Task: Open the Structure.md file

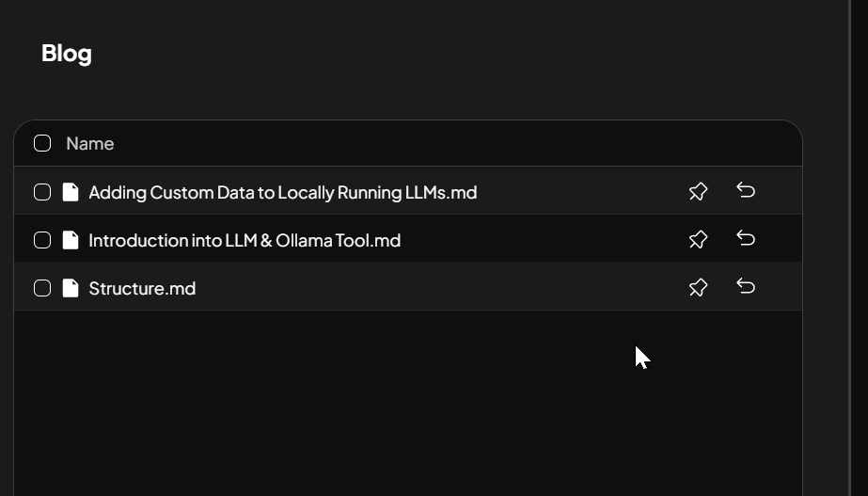Action: pos(142,288)
